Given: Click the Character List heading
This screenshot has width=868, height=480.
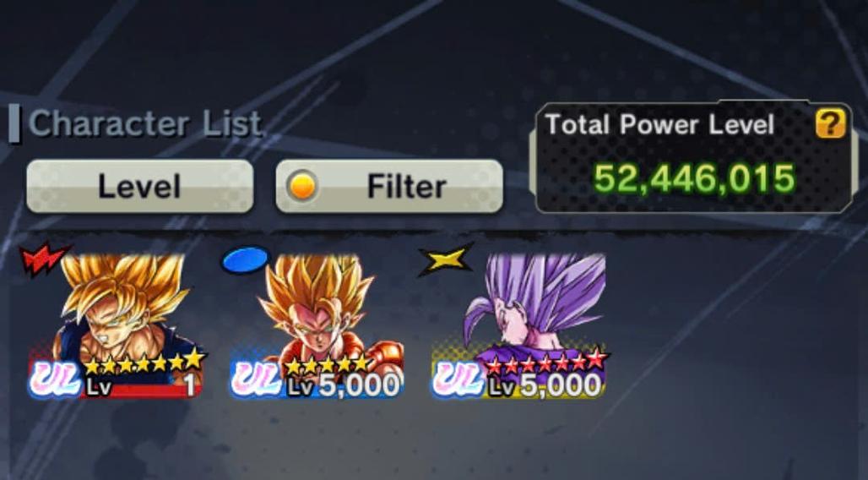Looking at the screenshot, I should [x=144, y=123].
